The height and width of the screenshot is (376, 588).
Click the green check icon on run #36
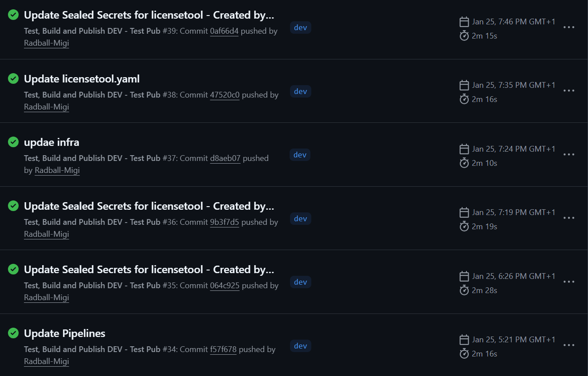click(13, 206)
